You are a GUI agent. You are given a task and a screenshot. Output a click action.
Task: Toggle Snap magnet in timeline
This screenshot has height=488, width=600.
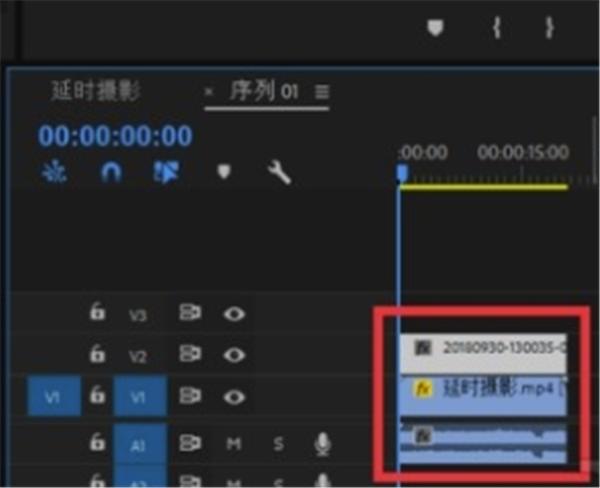point(111,172)
